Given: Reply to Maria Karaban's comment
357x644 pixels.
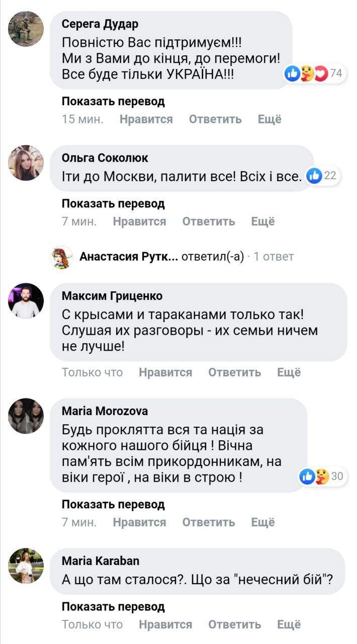Looking at the screenshot, I should (234, 624).
